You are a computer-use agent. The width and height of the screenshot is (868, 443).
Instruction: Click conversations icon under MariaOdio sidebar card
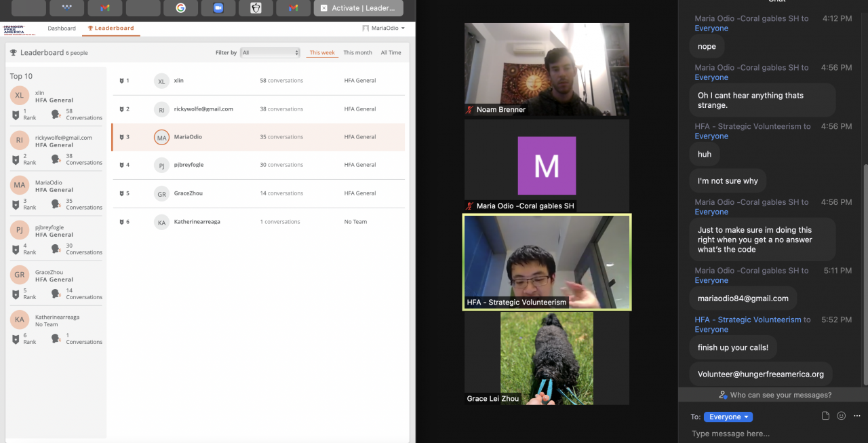point(56,205)
